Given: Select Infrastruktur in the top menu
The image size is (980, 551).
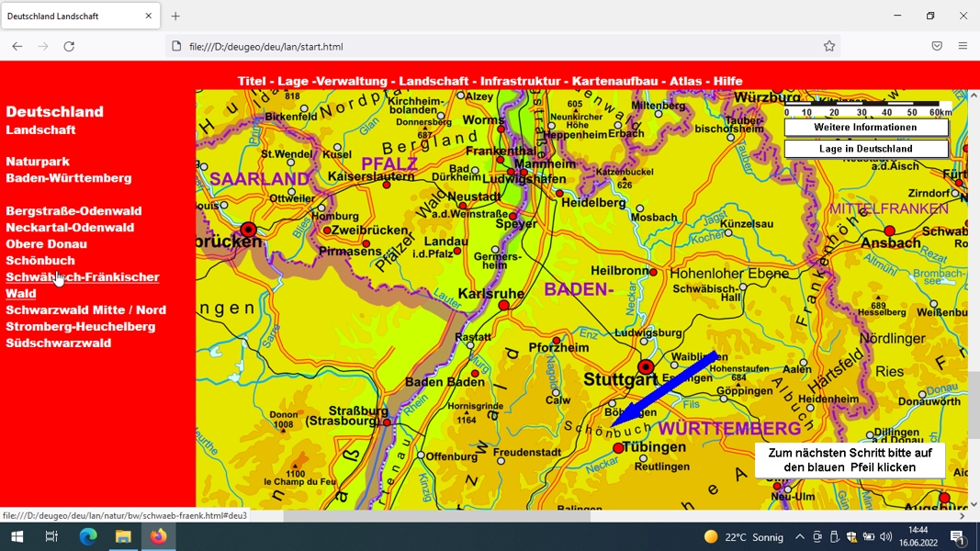Looking at the screenshot, I should pos(520,81).
